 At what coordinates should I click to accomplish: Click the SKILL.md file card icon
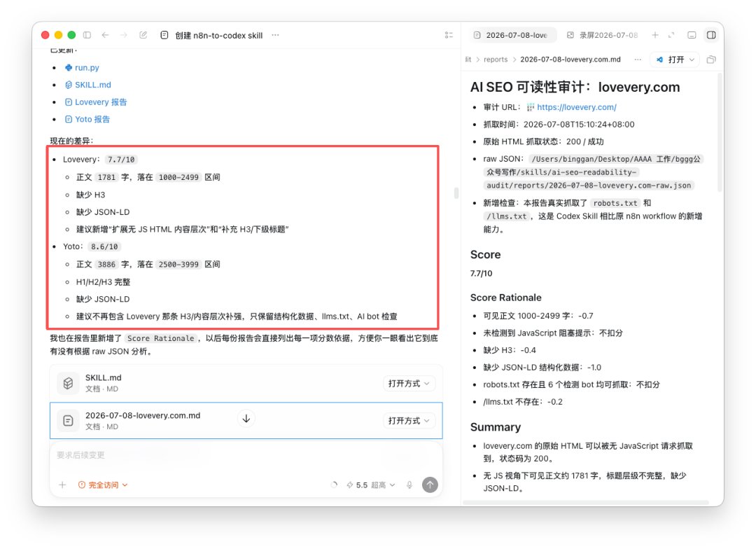click(x=68, y=383)
